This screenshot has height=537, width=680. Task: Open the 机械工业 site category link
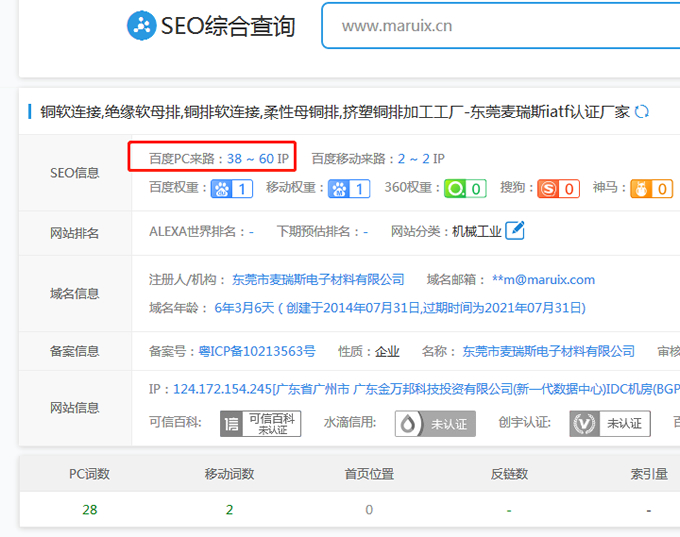(477, 231)
